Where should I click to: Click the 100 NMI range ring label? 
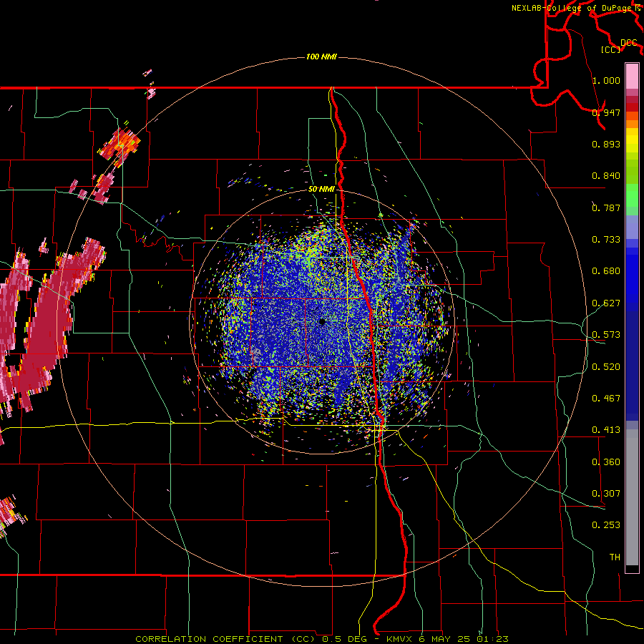click(x=321, y=57)
